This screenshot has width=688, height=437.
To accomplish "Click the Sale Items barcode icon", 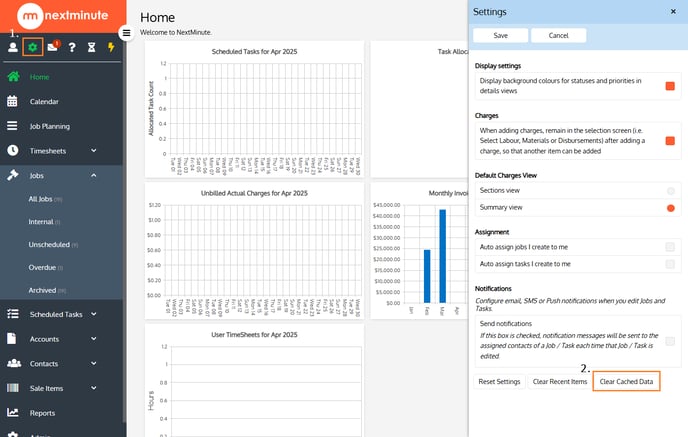I will click(13, 388).
